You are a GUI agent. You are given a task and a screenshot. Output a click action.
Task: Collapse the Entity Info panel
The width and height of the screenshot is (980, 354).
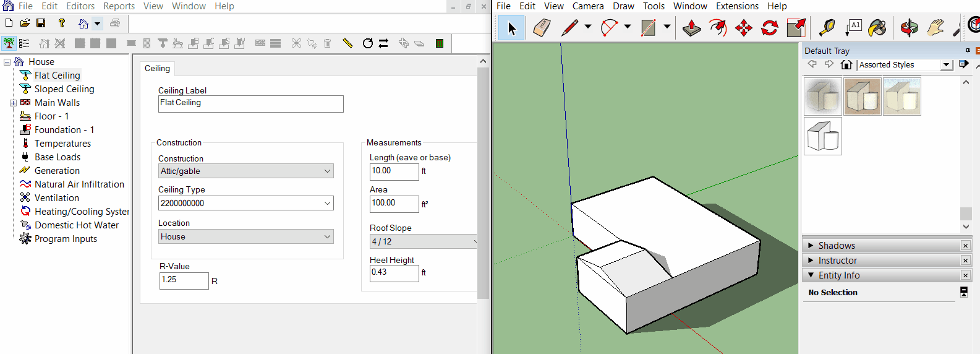coord(811,275)
